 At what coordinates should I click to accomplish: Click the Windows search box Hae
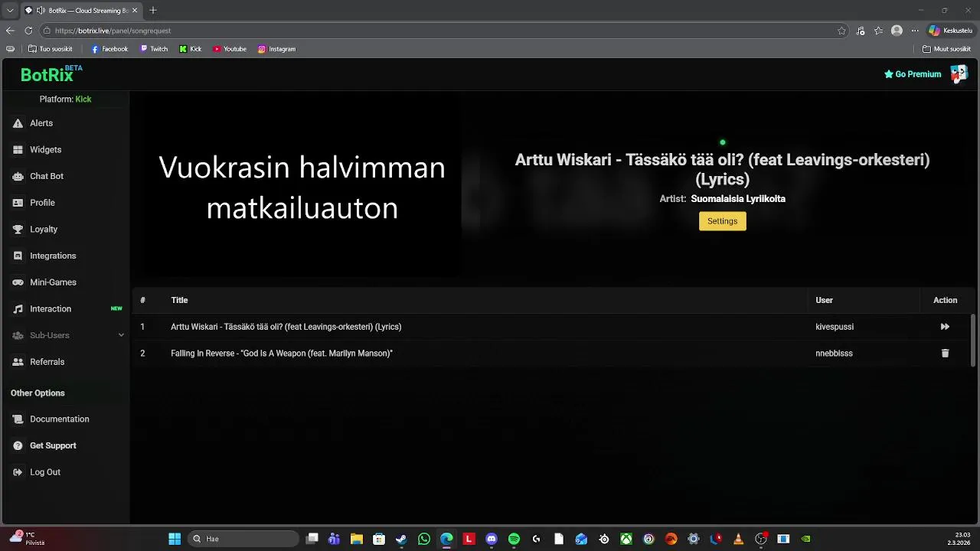(243, 539)
